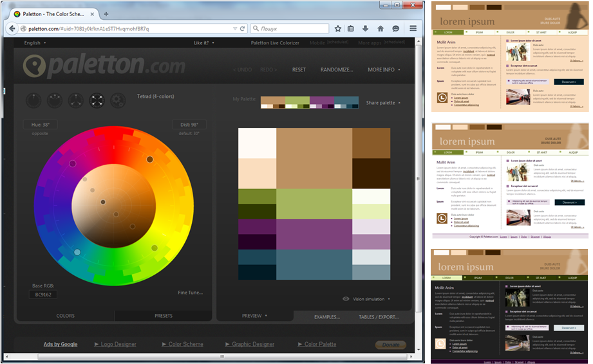
Task: Select the Triad (3-color) mode icon
Action: (75, 100)
